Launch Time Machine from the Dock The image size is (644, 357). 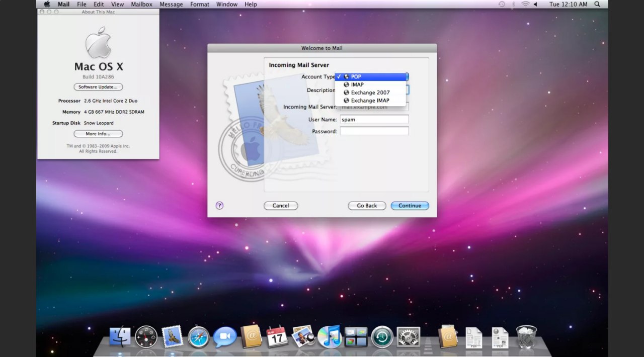click(382, 336)
